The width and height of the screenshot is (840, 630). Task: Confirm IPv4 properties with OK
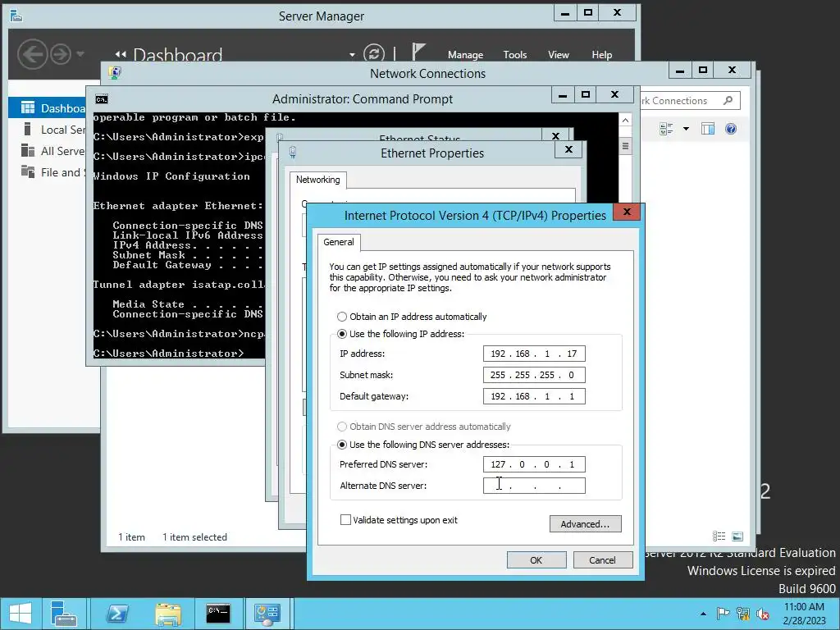tap(536, 559)
